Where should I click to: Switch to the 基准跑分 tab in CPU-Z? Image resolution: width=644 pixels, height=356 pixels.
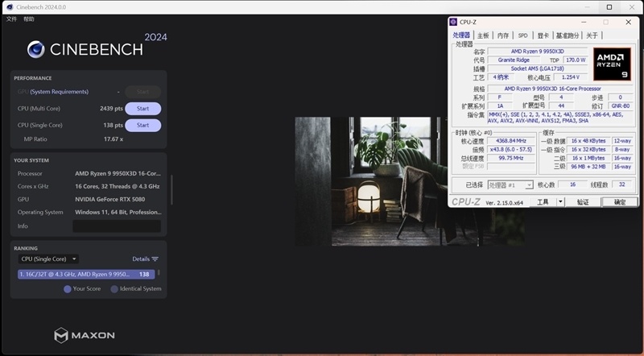568,35
